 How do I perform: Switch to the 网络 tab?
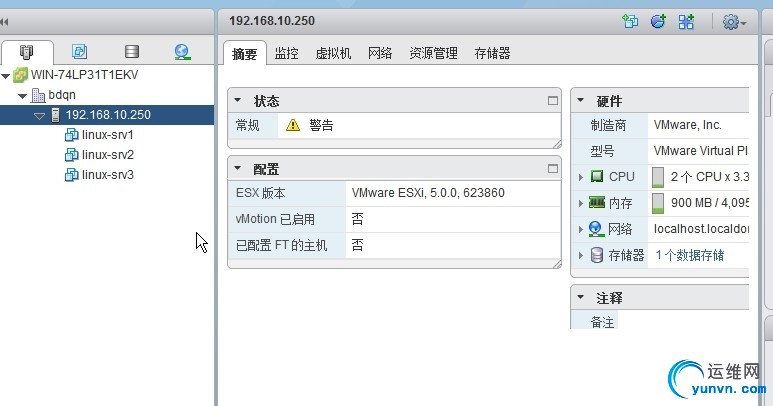(380, 53)
